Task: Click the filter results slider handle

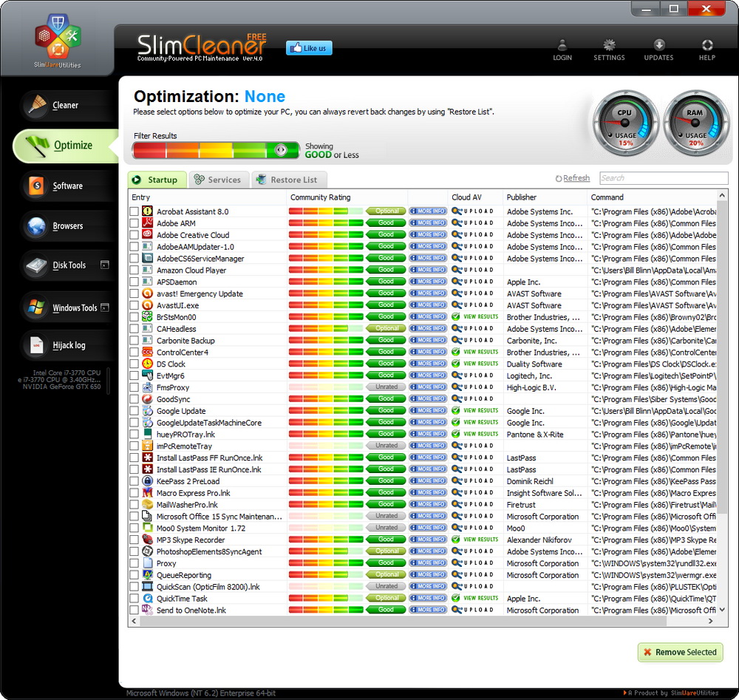Action: coord(280,150)
